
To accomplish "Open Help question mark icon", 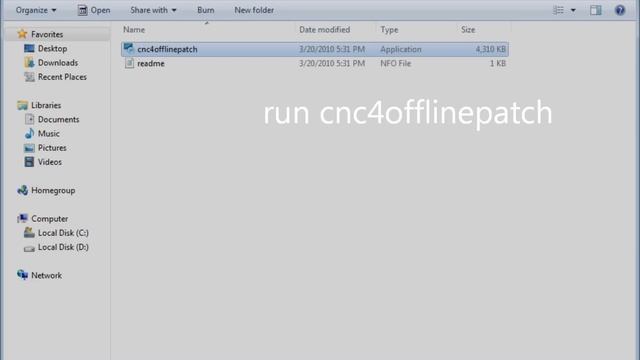I will click(x=620, y=10).
